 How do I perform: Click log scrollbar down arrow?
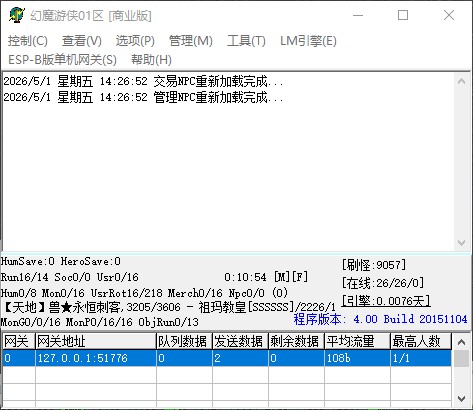pyautogui.click(x=461, y=243)
